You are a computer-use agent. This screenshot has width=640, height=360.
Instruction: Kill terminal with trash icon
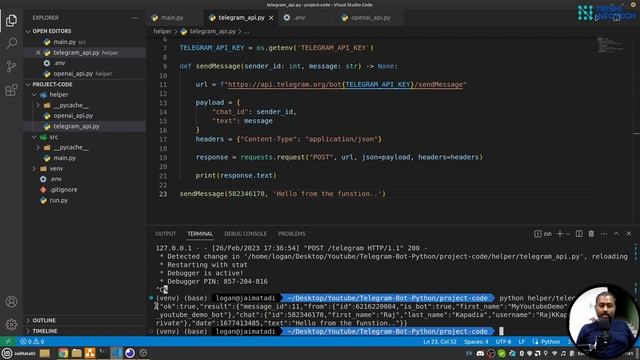coord(591,233)
